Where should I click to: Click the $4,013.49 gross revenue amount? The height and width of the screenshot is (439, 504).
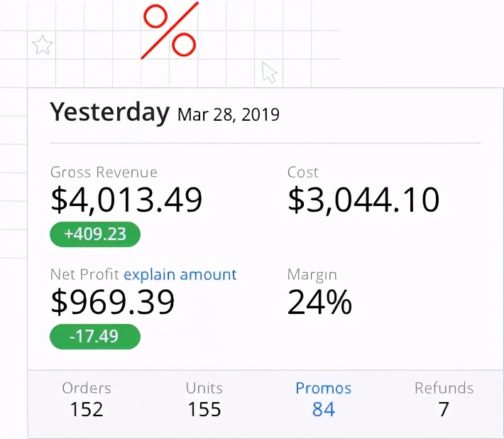tap(126, 200)
